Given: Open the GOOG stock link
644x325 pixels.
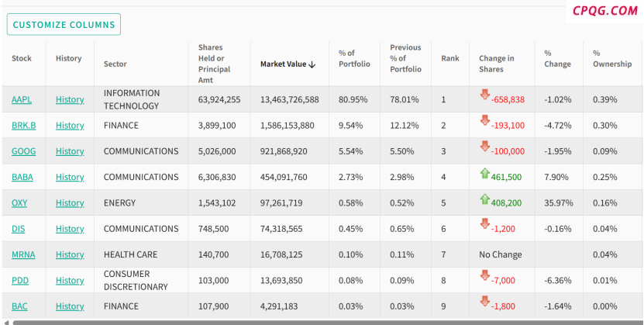Looking at the screenshot, I should pyautogui.click(x=24, y=151).
